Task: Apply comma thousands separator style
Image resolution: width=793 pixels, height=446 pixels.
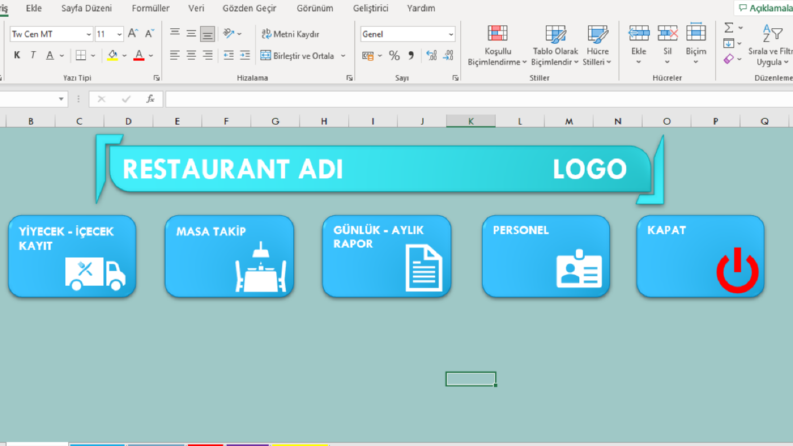Action: [x=411, y=56]
